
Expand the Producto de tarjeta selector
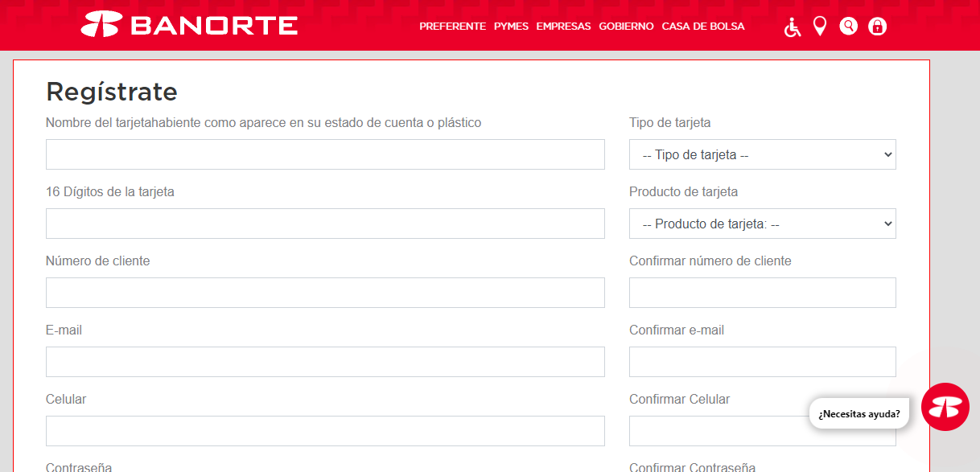click(761, 224)
